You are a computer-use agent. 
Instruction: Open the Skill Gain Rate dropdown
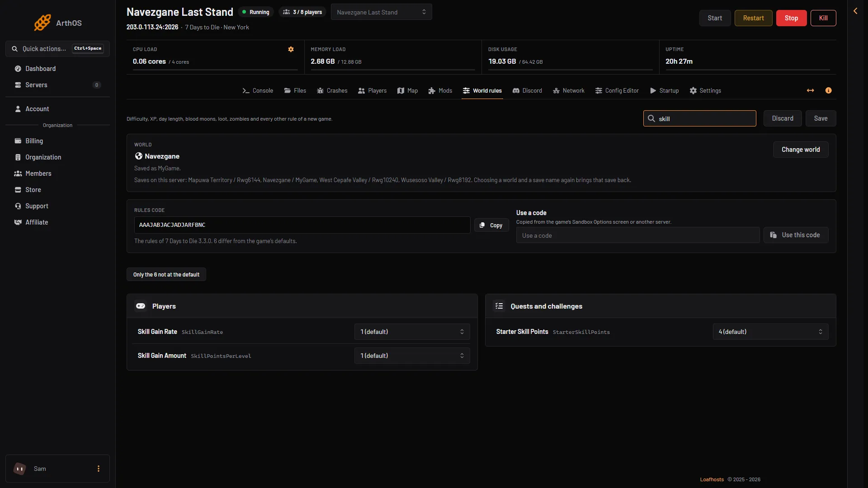point(412,332)
